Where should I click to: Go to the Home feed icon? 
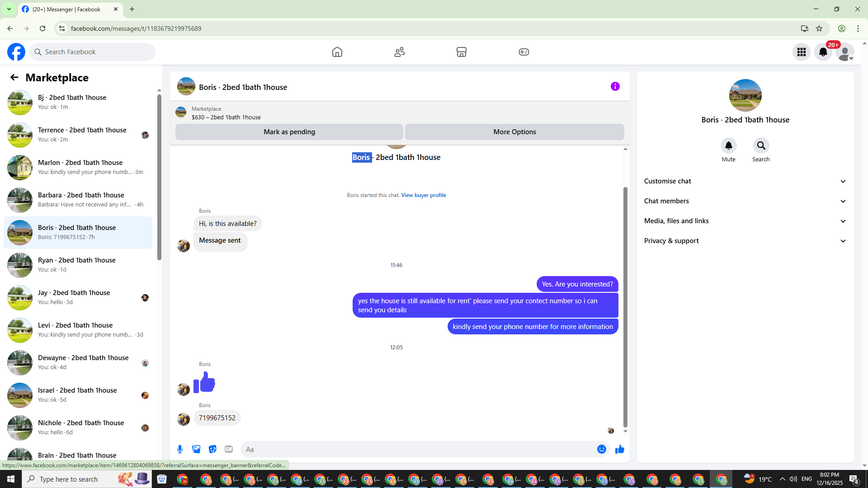(x=337, y=52)
